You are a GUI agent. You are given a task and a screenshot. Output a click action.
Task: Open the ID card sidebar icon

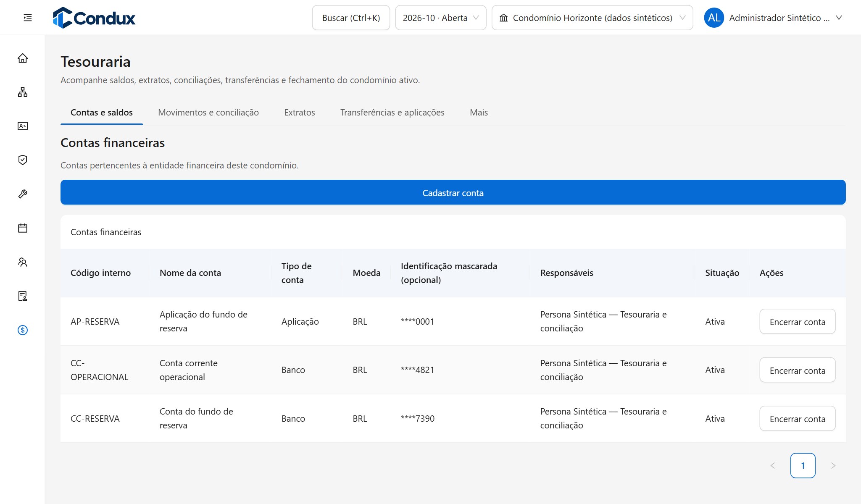pyautogui.click(x=23, y=126)
